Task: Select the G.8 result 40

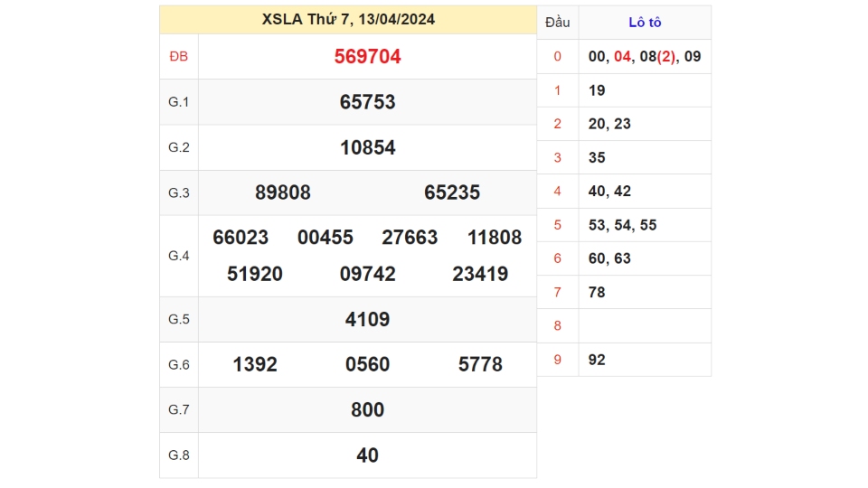Action: [368, 455]
